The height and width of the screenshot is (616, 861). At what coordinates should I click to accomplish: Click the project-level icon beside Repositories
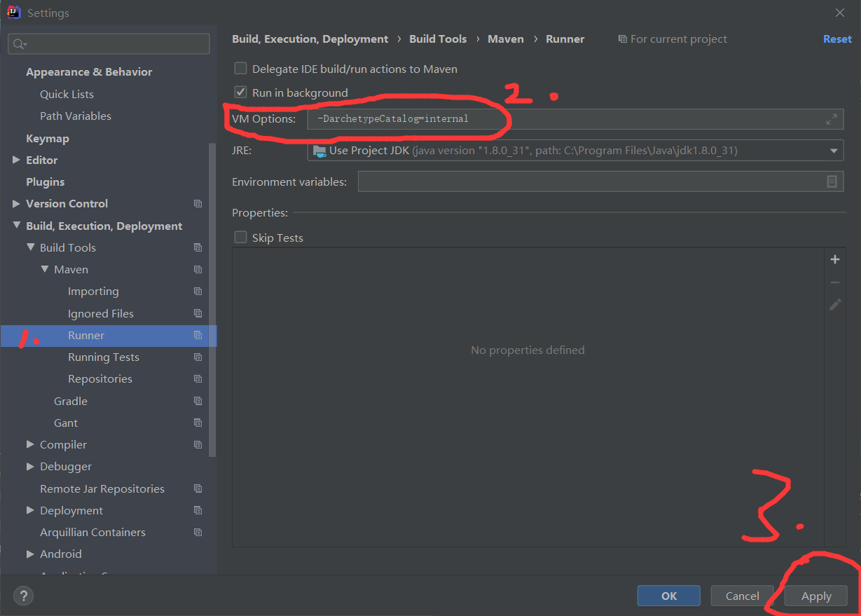coord(198,378)
